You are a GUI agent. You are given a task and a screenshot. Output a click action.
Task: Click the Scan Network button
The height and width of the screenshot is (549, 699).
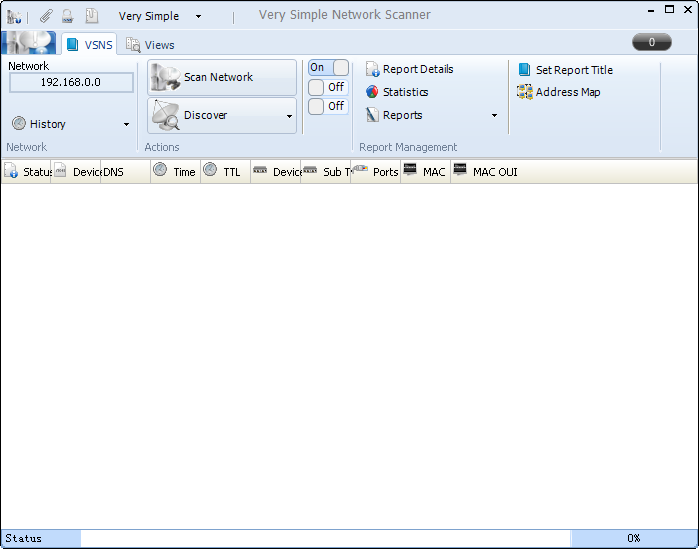point(222,77)
